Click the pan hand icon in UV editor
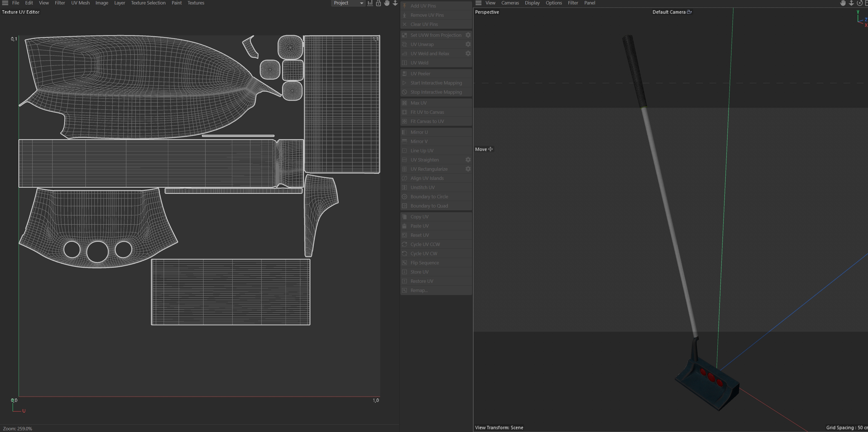This screenshot has height=432, width=868. pos(387,3)
